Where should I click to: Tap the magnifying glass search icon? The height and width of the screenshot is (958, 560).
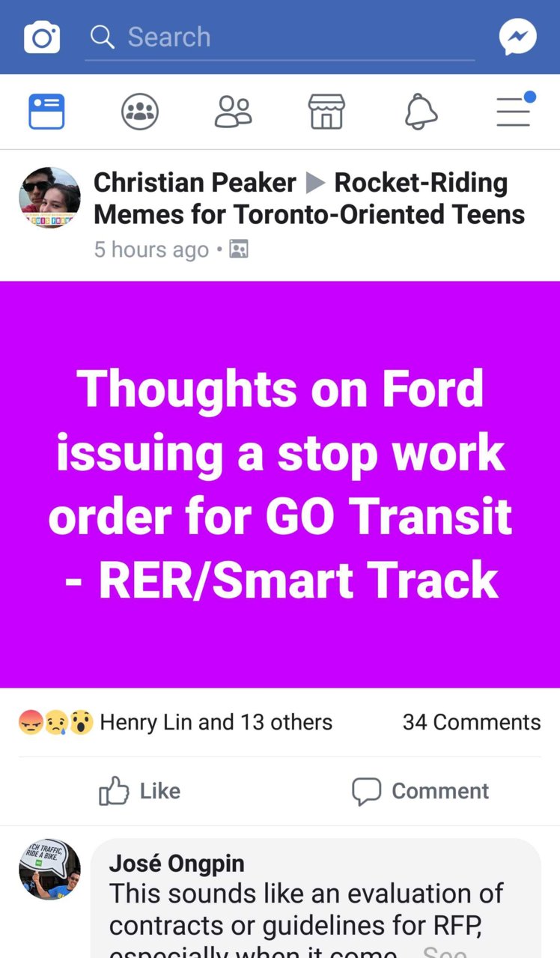pyautogui.click(x=102, y=37)
